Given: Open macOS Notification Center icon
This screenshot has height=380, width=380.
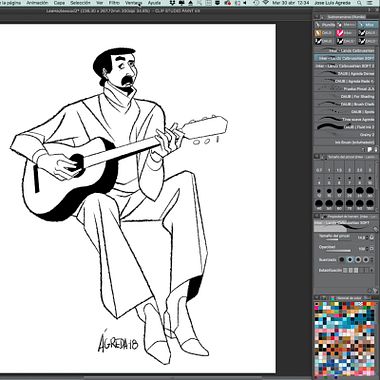Looking at the screenshot, I should click(x=371, y=3).
